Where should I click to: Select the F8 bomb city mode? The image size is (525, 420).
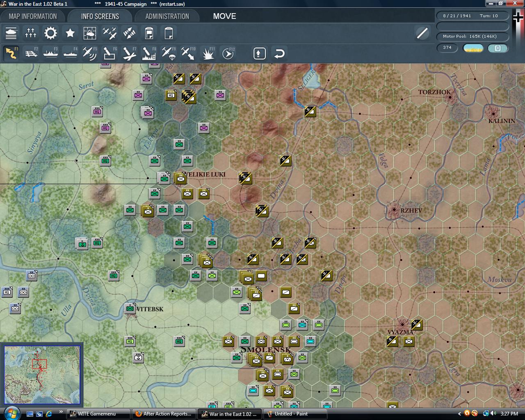[149, 53]
